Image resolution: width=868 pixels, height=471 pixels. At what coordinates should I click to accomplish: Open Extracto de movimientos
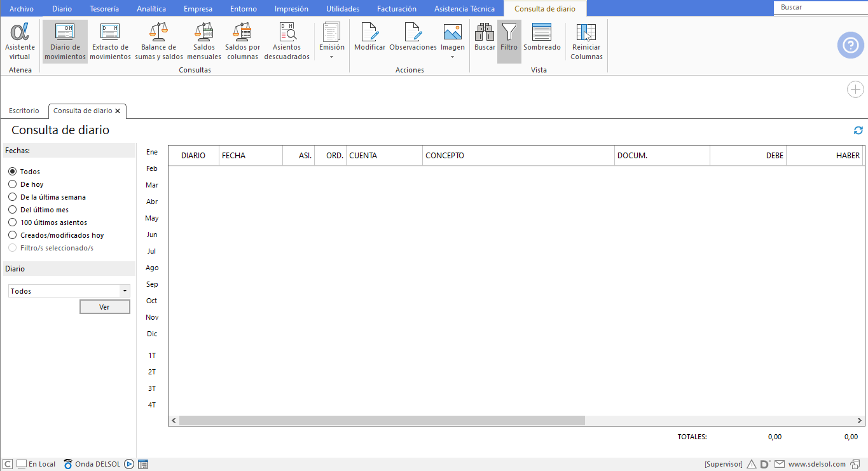(x=110, y=42)
